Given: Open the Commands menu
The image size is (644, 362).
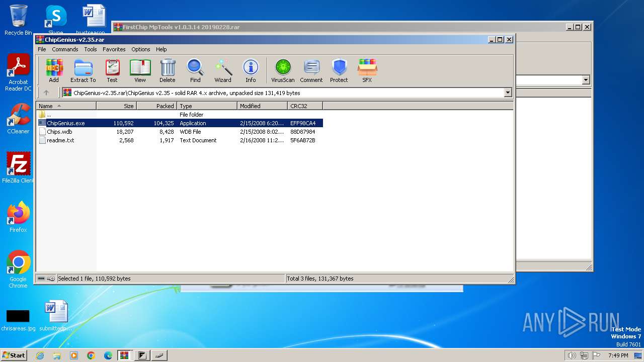Looking at the screenshot, I should [65, 49].
